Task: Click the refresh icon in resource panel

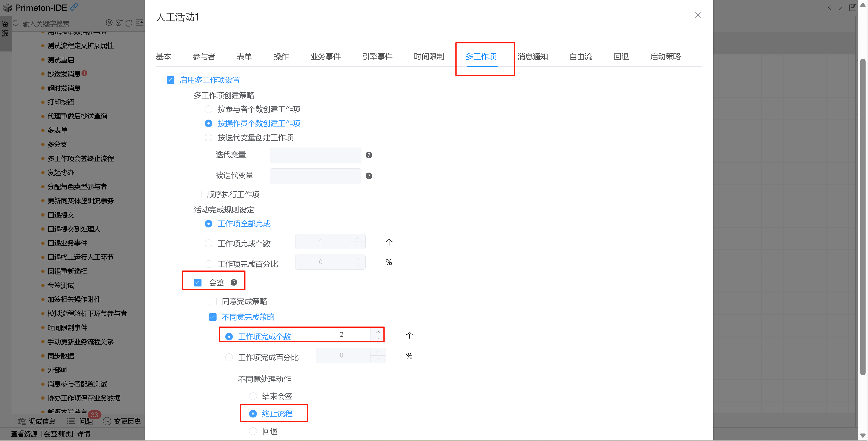Action: (129, 23)
